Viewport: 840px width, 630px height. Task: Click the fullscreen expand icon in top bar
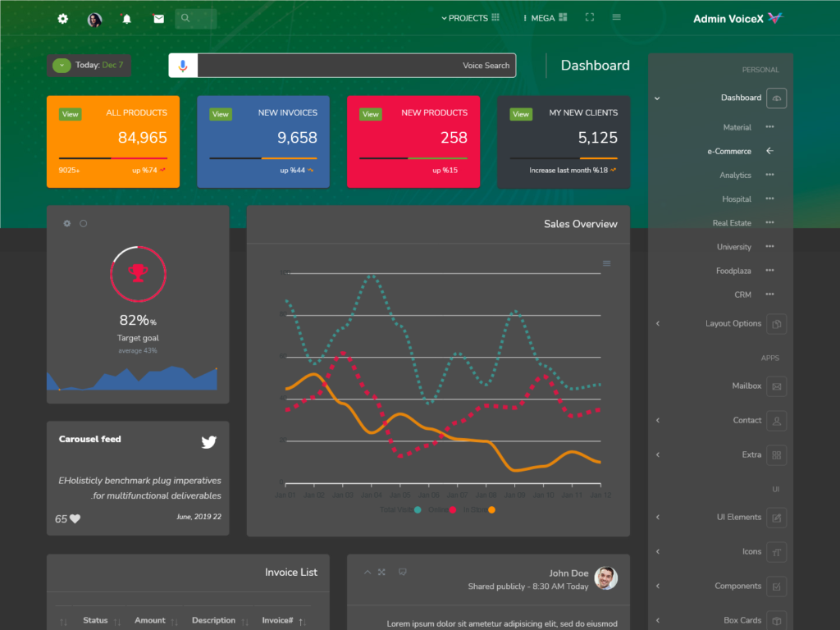coord(589,16)
